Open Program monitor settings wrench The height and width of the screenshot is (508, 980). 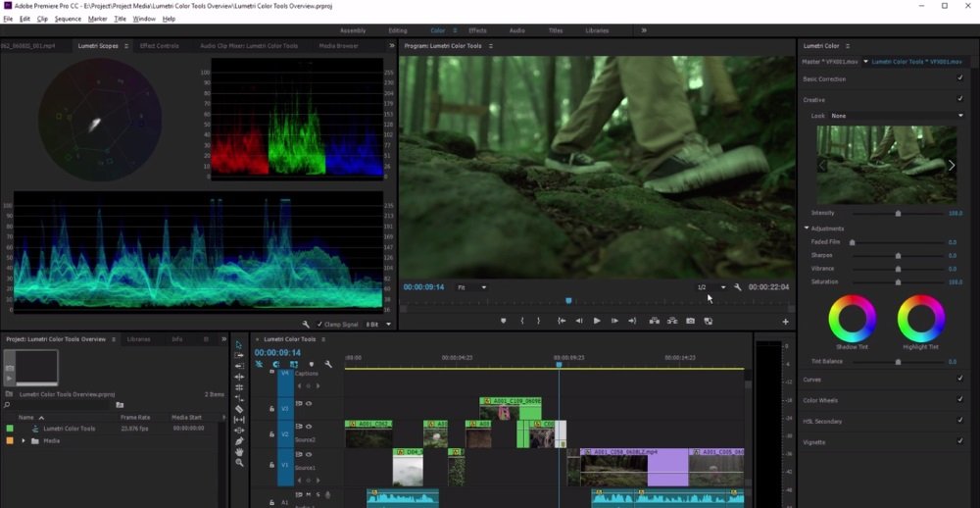point(738,287)
